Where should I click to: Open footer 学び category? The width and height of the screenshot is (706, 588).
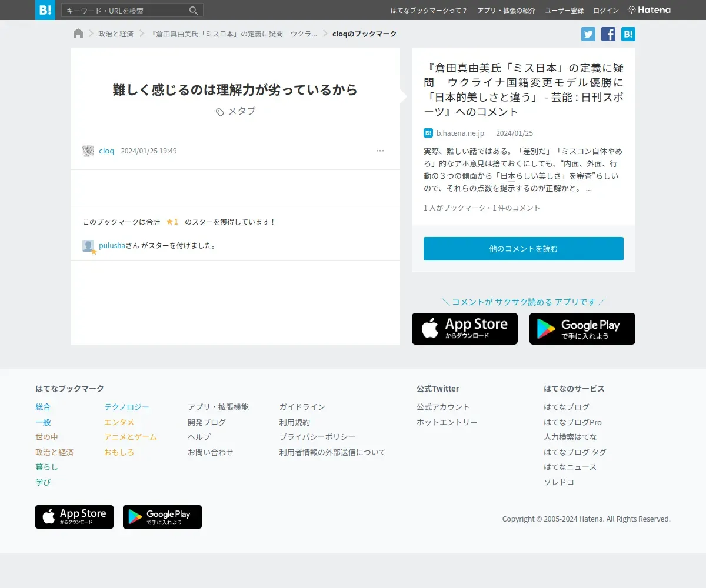(43, 482)
